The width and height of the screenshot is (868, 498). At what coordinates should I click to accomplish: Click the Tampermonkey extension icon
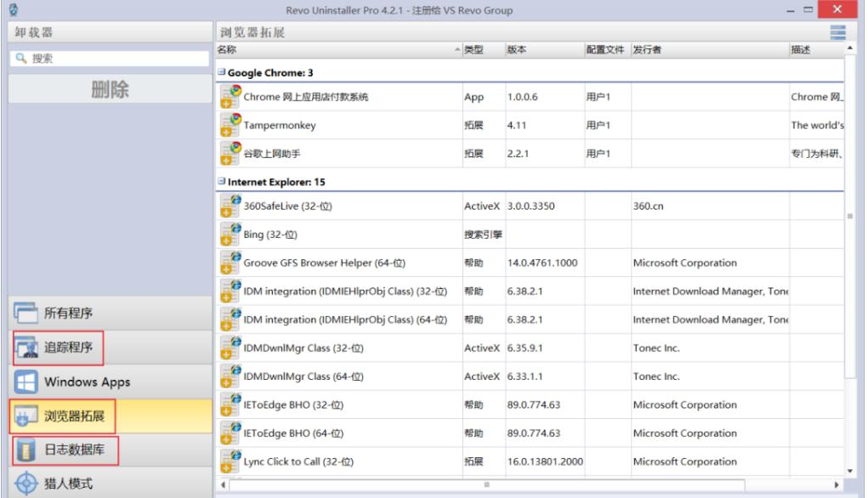pos(230,124)
